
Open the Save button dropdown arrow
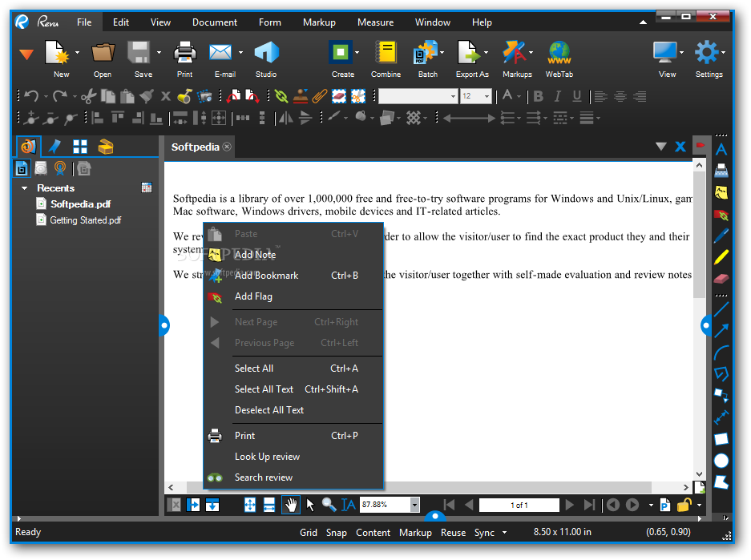pos(159,52)
